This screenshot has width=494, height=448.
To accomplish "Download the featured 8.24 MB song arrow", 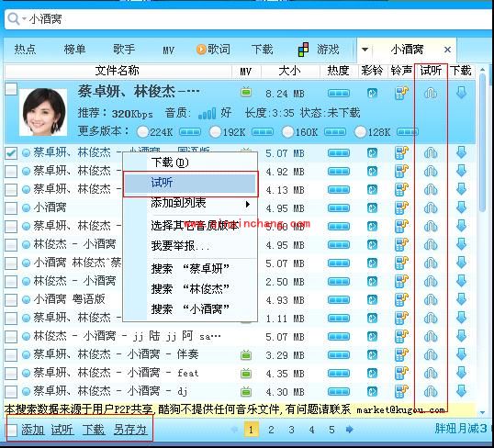I will point(461,93).
